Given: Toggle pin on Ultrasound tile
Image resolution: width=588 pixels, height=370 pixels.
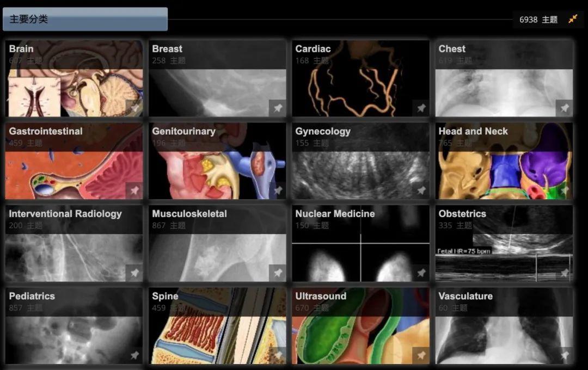Looking at the screenshot, I should [421, 355].
